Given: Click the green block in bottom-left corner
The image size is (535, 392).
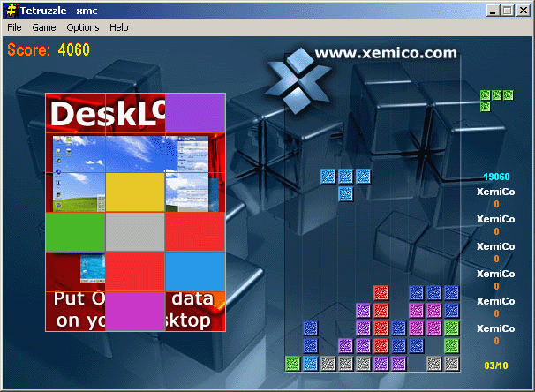Looking at the screenshot, I should pos(293,364).
